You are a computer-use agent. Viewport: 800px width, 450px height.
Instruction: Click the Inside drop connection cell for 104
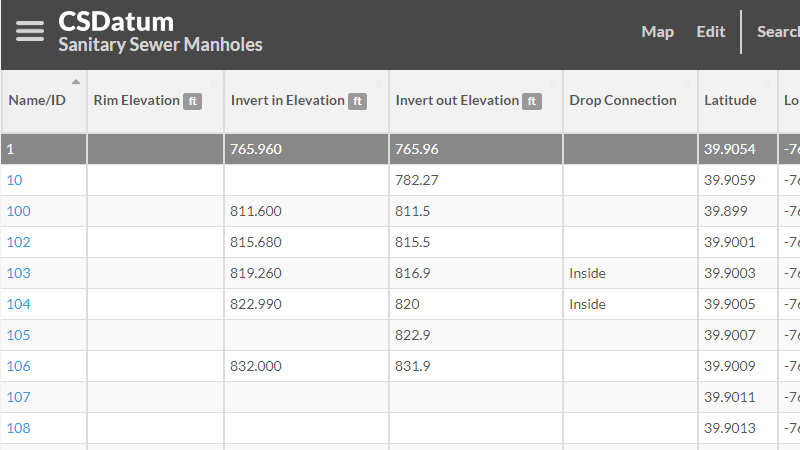tap(588, 305)
